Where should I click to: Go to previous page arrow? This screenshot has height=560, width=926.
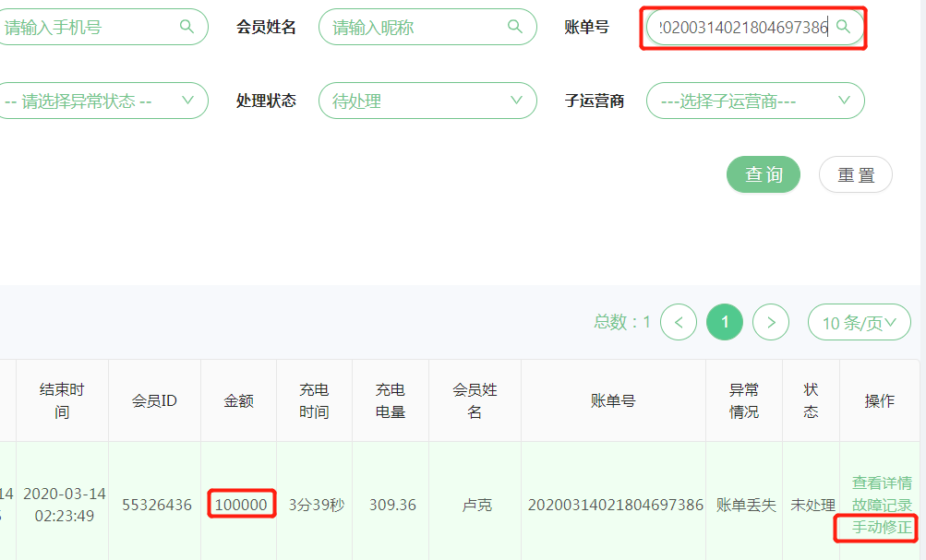pyautogui.click(x=679, y=322)
